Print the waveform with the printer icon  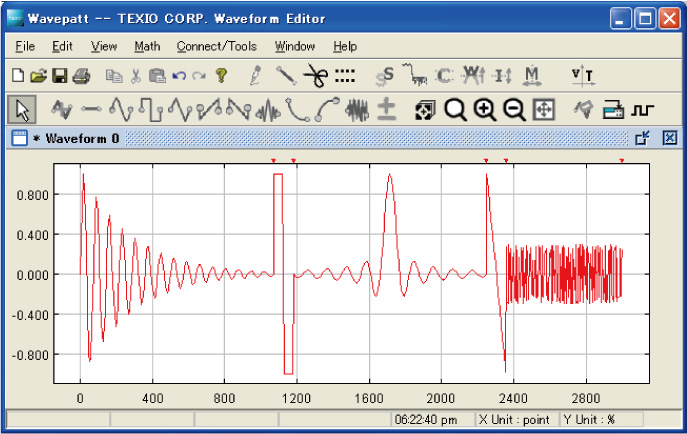coord(81,76)
